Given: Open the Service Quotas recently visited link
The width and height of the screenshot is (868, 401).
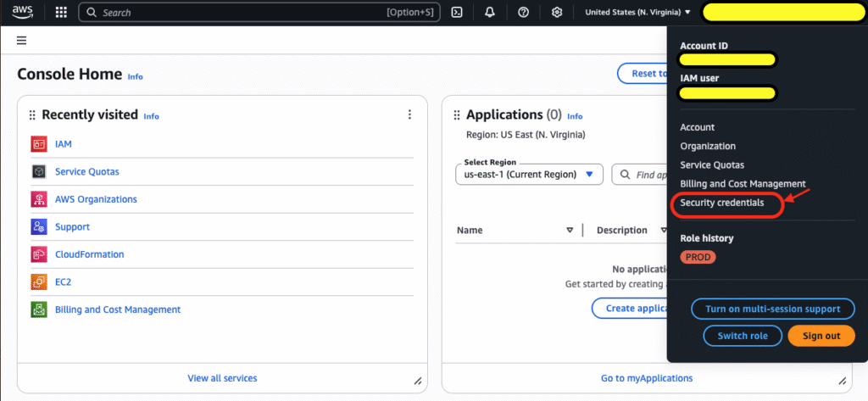Looking at the screenshot, I should pyautogui.click(x=87, y=172).
